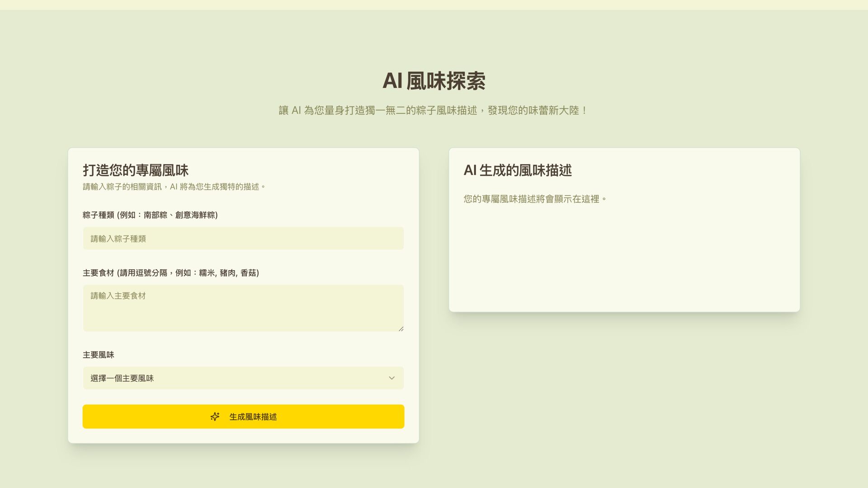
Task: Focus the 請輸入粽子種類 input field
Action: coord(243,239)
